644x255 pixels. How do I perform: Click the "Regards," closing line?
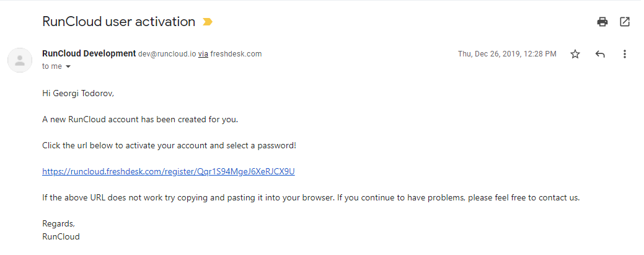(x=59, y=224)
